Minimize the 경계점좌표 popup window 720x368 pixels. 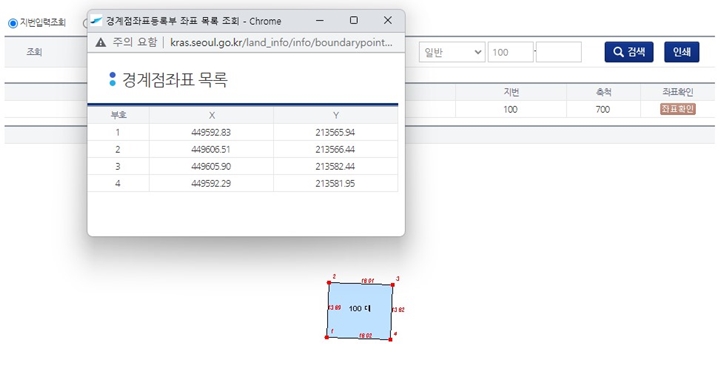320,21
